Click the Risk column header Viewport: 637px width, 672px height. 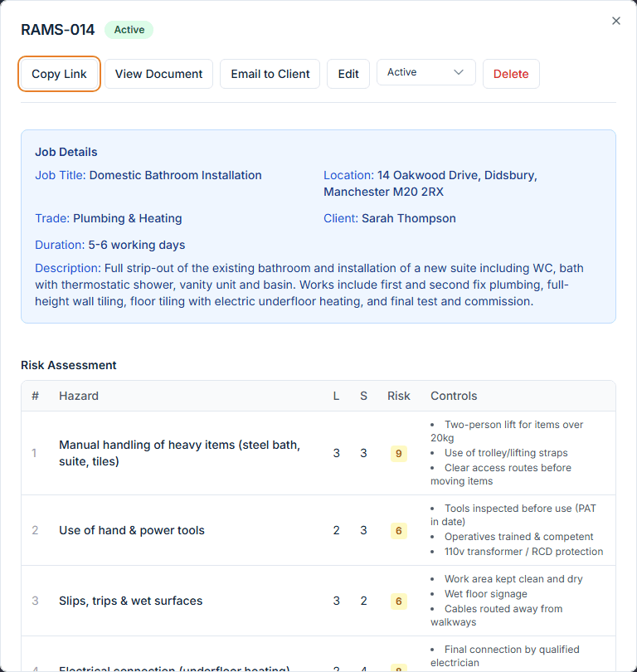tap(399, 396)
